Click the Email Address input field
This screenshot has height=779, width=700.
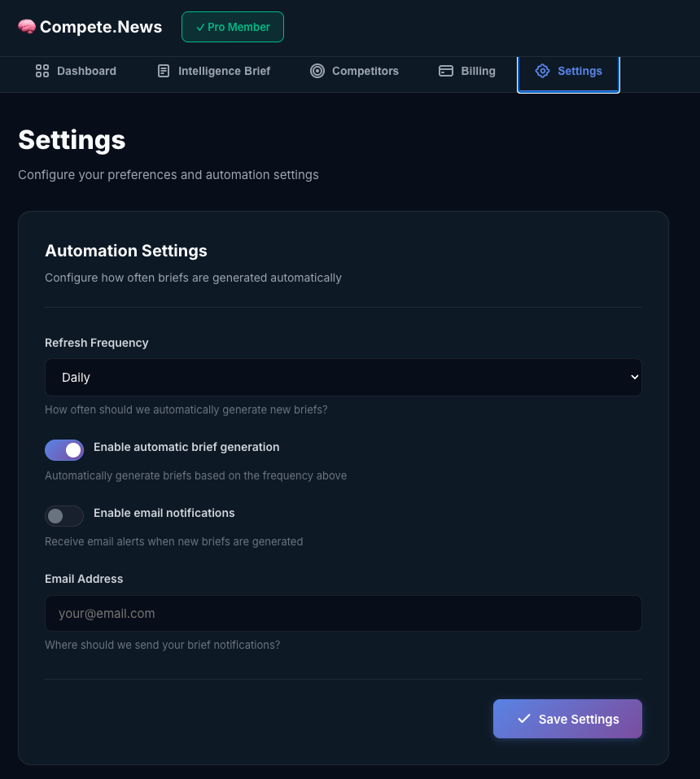[343, 613]
